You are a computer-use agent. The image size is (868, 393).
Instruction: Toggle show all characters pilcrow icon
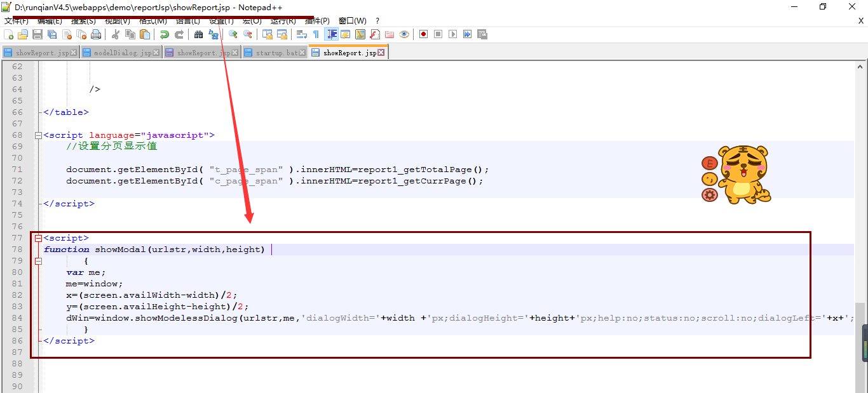click(316, 34)
